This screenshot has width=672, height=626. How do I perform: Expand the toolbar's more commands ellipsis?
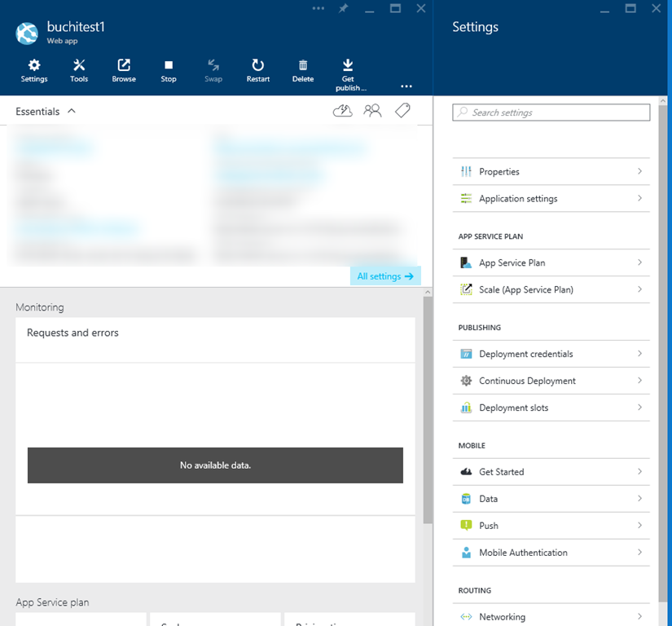pos(406,86)
